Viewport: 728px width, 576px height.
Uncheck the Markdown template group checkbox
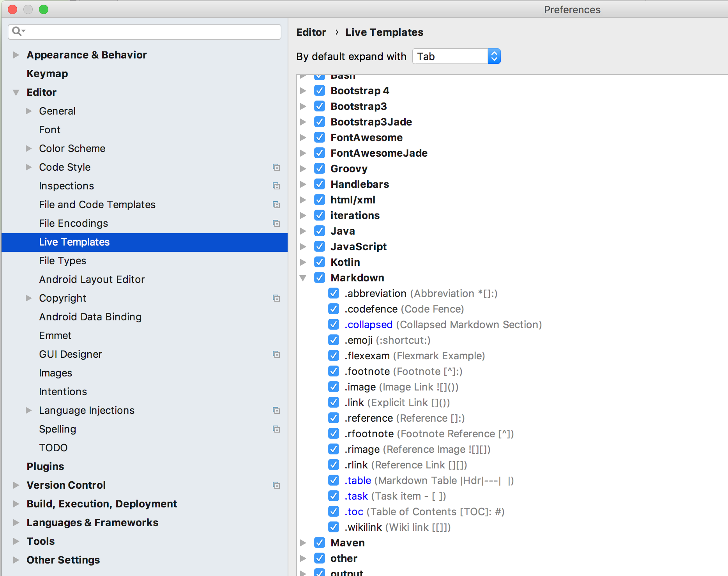320,277
